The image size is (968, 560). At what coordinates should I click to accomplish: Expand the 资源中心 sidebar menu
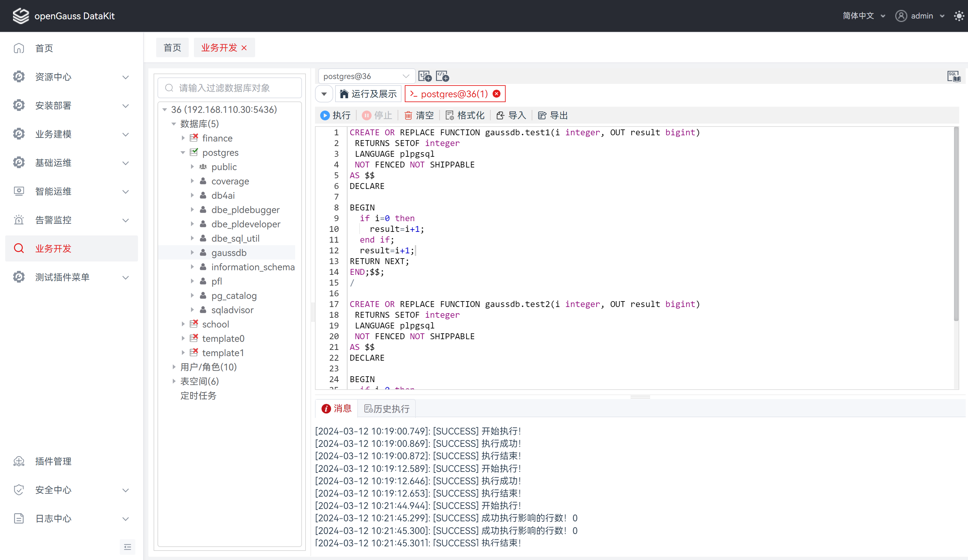[72, 77]
